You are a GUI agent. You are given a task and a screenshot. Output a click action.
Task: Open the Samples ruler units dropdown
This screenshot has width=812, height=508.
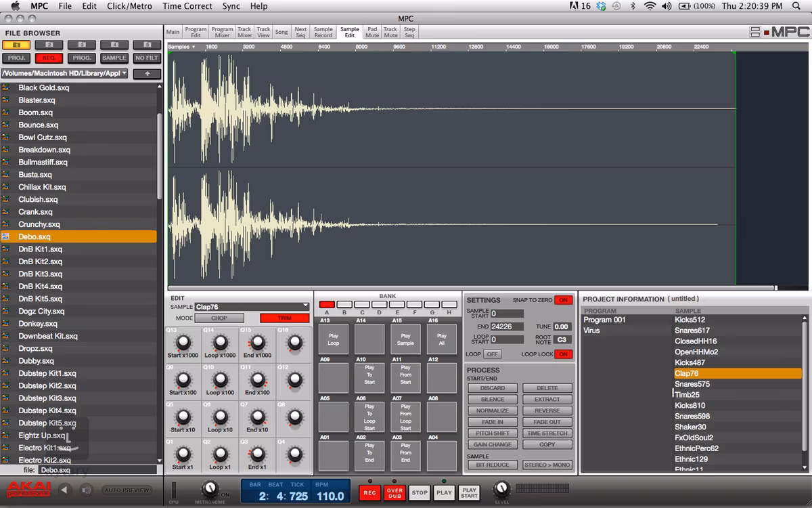click(181, 47)
